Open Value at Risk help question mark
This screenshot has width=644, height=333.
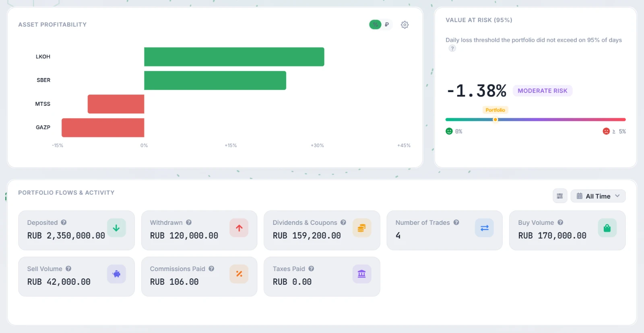click(x=452, y=48)
